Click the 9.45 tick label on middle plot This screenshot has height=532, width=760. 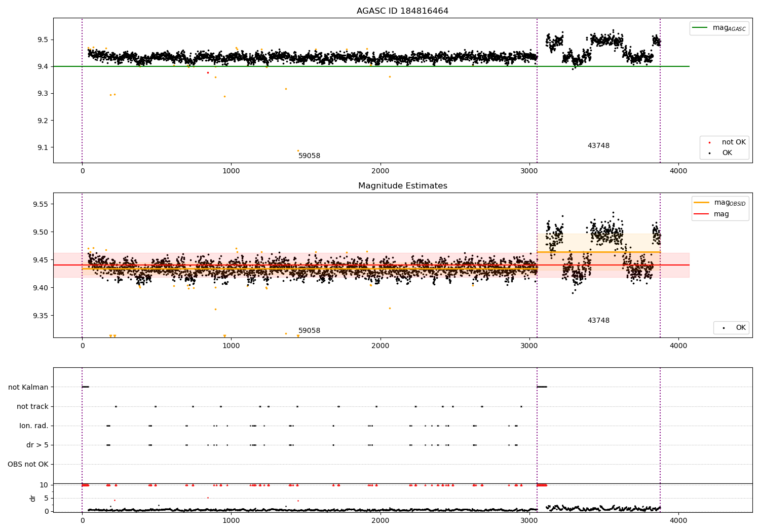tap(40, 260)
